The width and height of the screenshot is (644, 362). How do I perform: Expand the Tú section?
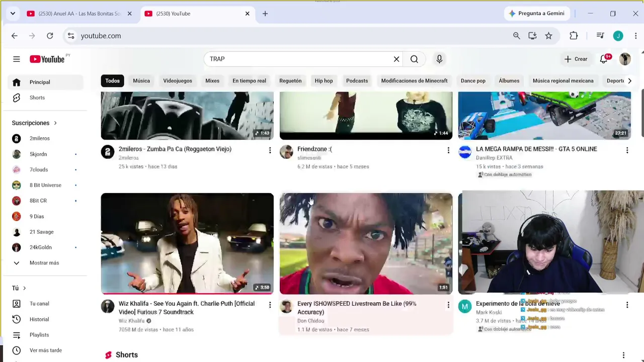point(19,288)
